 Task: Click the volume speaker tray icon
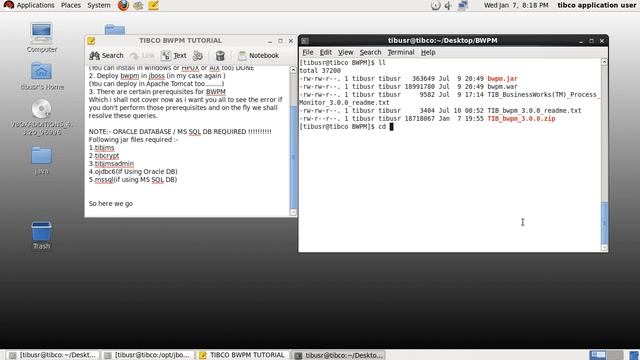tap(448, 5)
